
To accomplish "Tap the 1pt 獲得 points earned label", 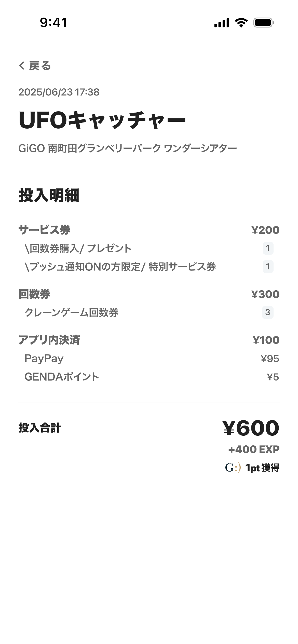I will click(262, 468).
